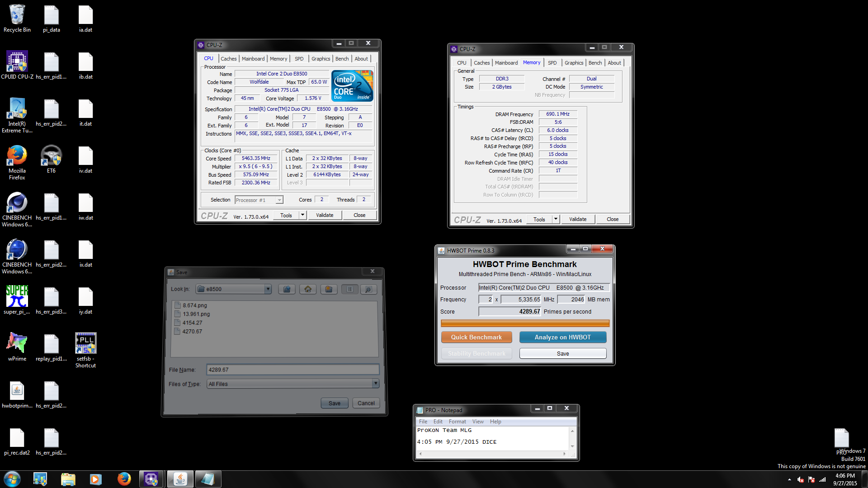The image size is (868, 488).
Task: Open the File menu in Notepad
Action: coord(423,422)
